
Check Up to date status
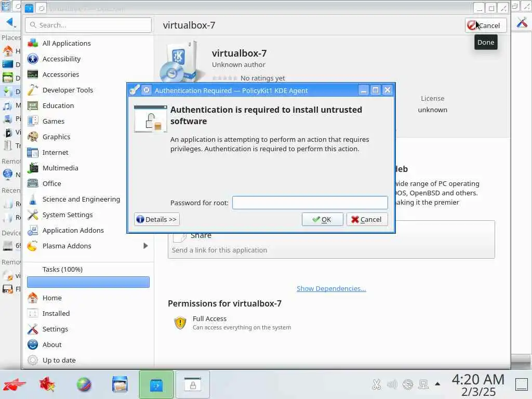[88, 361]
